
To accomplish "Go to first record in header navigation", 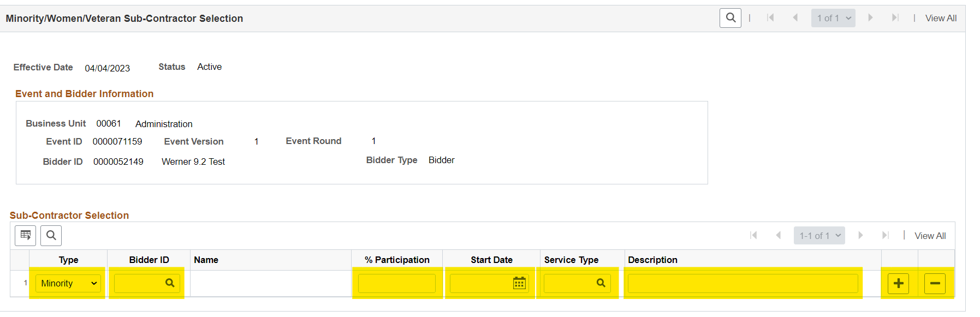I will point(770,18).
